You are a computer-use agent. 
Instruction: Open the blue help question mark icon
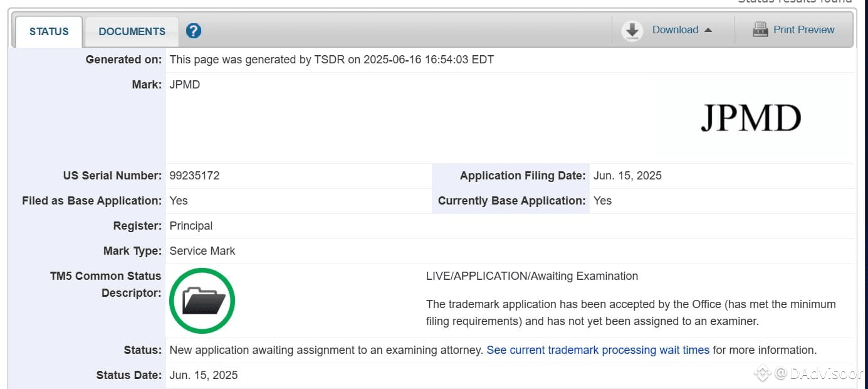click(x=194, y=31)
